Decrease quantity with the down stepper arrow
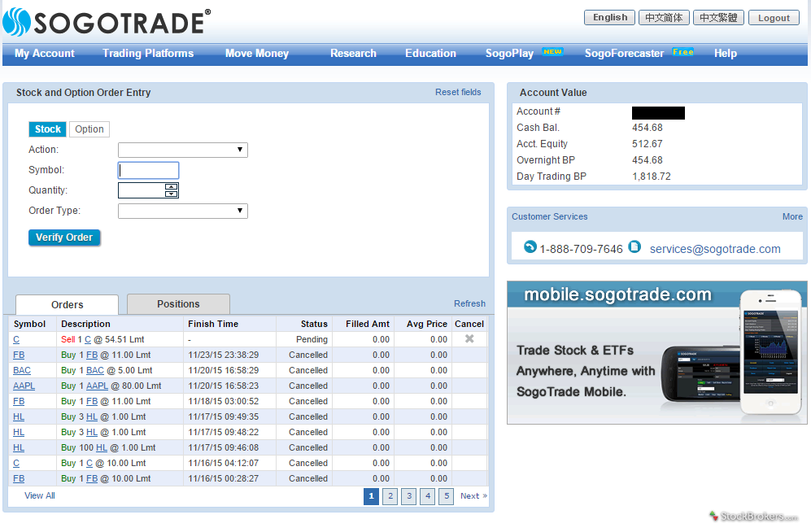This screenshot has height=532, width=811. pyautogui.click(x=171, y=194)
